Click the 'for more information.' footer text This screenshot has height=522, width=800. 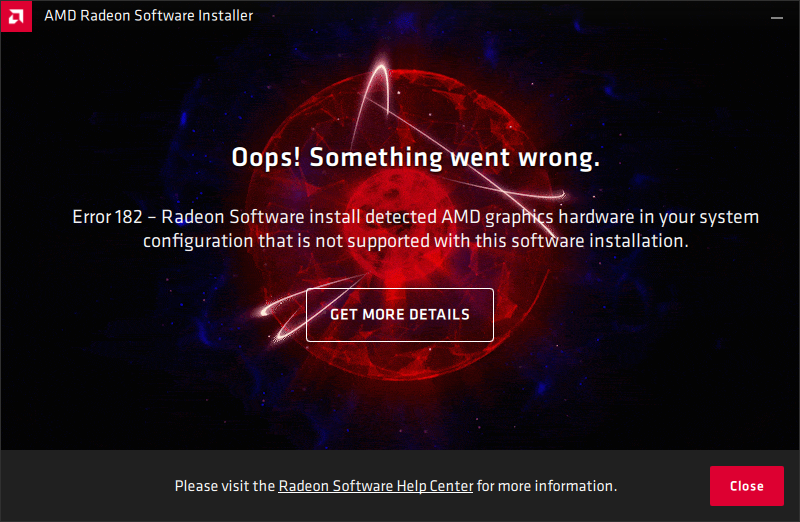click(x=547, y=486)
